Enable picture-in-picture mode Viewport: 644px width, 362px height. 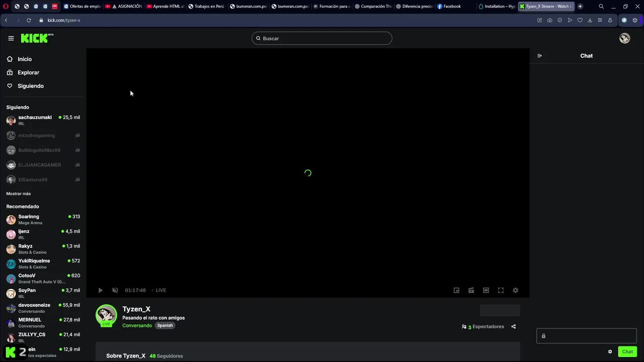456,290
